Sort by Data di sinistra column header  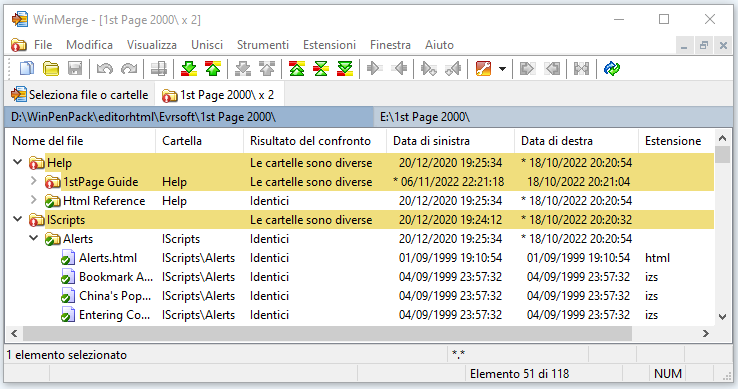[x=450, y=141]
